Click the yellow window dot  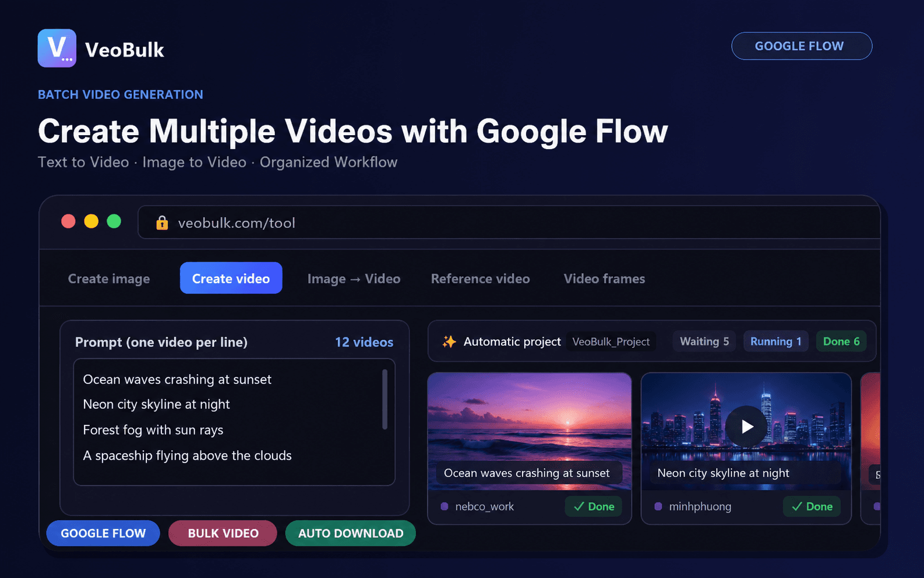click(91, 221)
